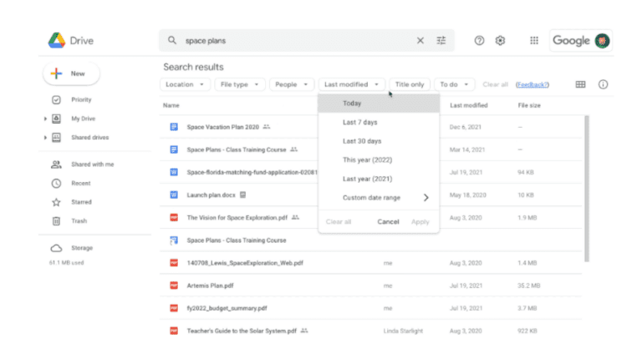642x364 pixels.
Task: Open the Google apps grid icon
Action: [x=534, y=40]
